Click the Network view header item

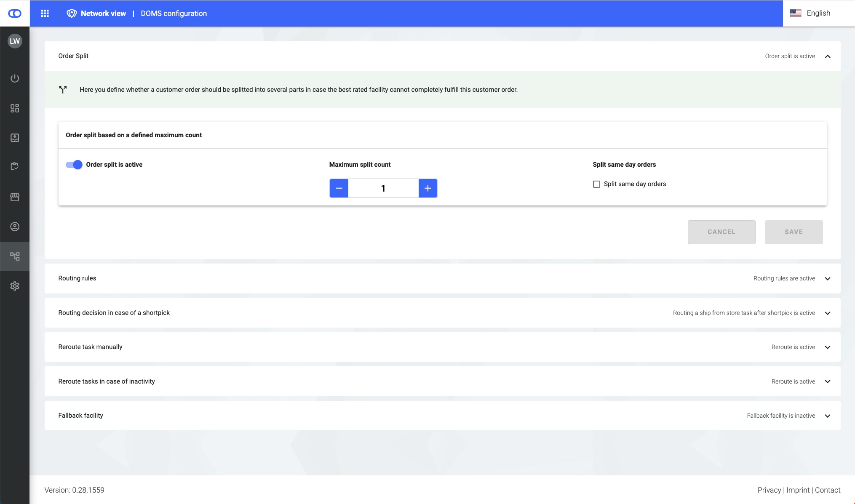(103, 13)
